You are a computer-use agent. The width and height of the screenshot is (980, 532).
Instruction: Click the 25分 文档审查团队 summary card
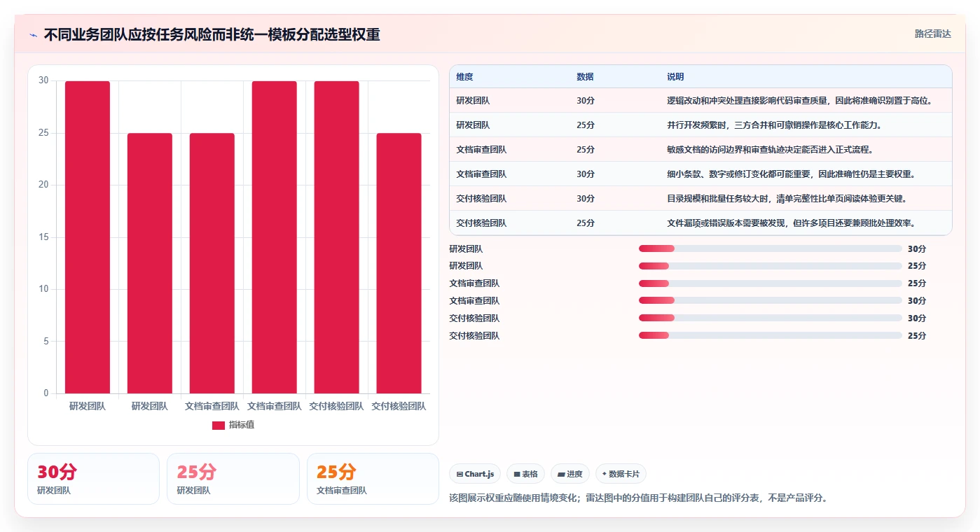(373, 479)
